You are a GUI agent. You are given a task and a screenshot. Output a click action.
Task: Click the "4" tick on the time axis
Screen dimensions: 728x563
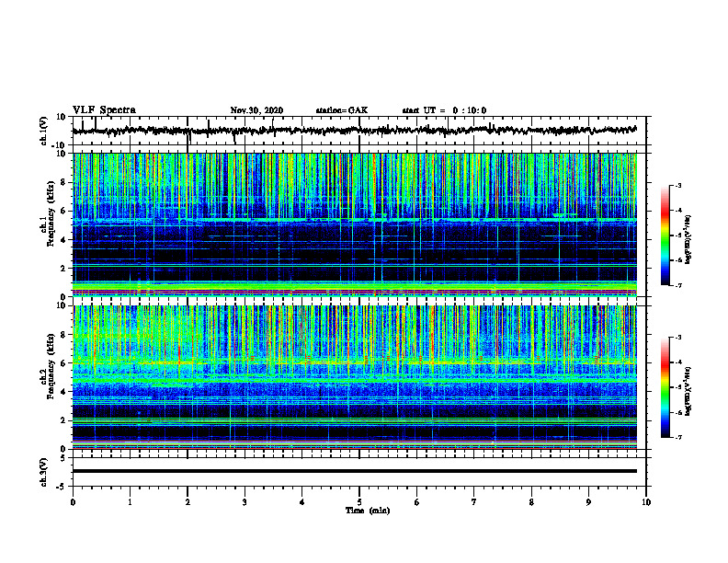[302, 502]
